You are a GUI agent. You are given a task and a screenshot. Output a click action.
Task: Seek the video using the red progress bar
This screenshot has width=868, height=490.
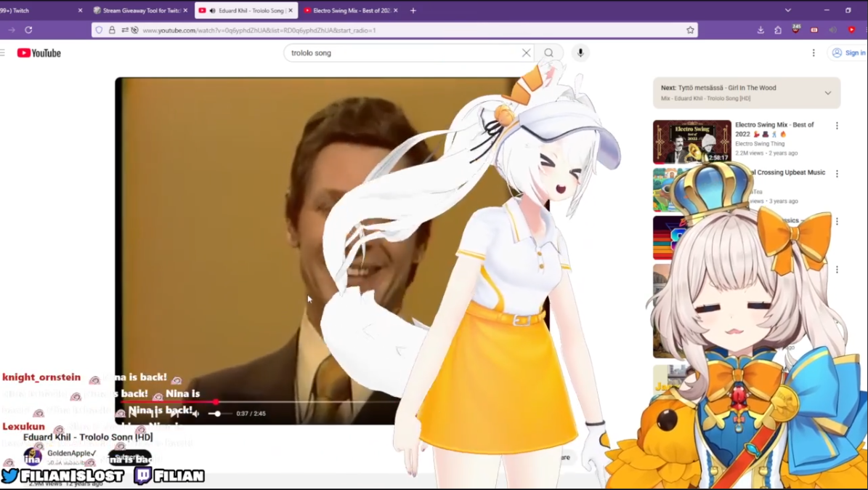click(259, 401)
